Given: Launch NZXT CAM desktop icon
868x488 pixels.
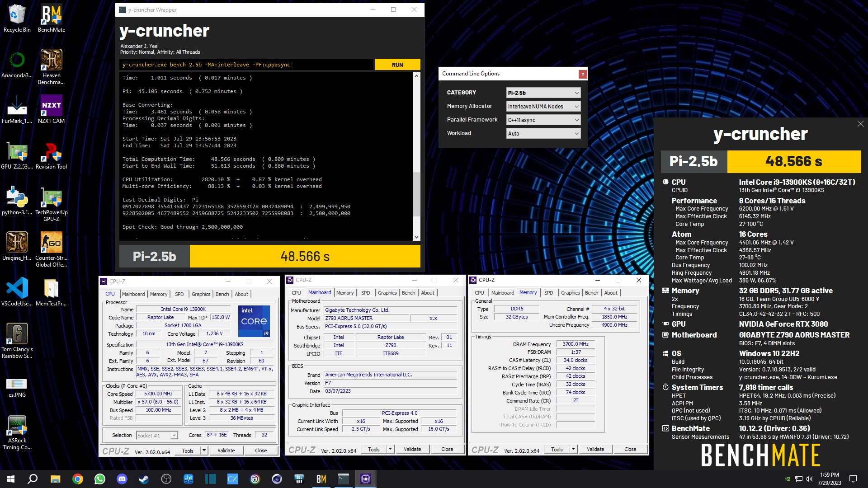Looking at the screenshot, I should (x=51, y=109).
